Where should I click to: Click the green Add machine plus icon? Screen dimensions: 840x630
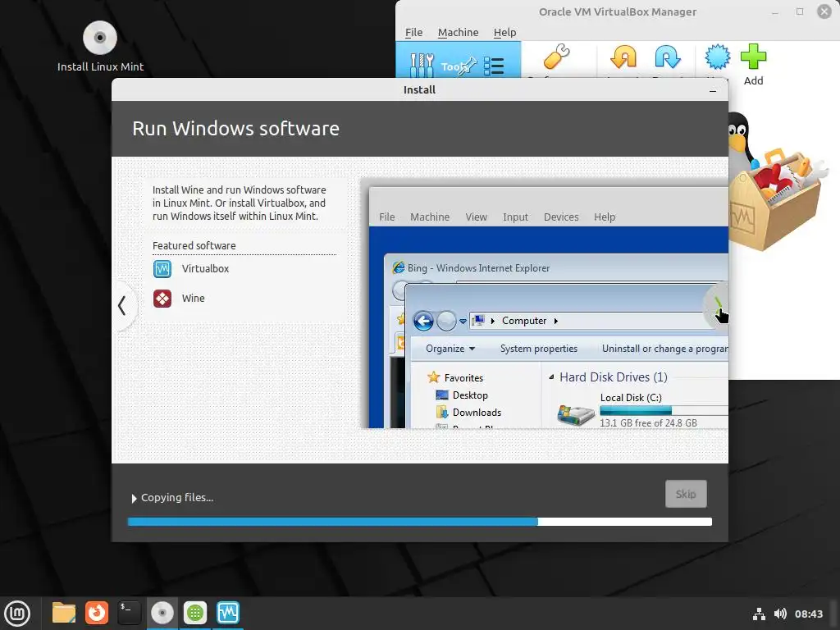pos(753,57)
